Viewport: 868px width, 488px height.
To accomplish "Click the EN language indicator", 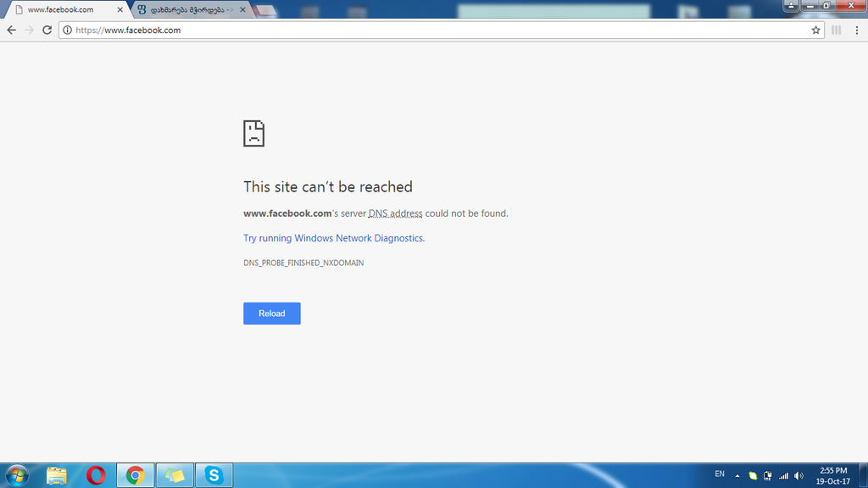I will (x=720, y=474).
